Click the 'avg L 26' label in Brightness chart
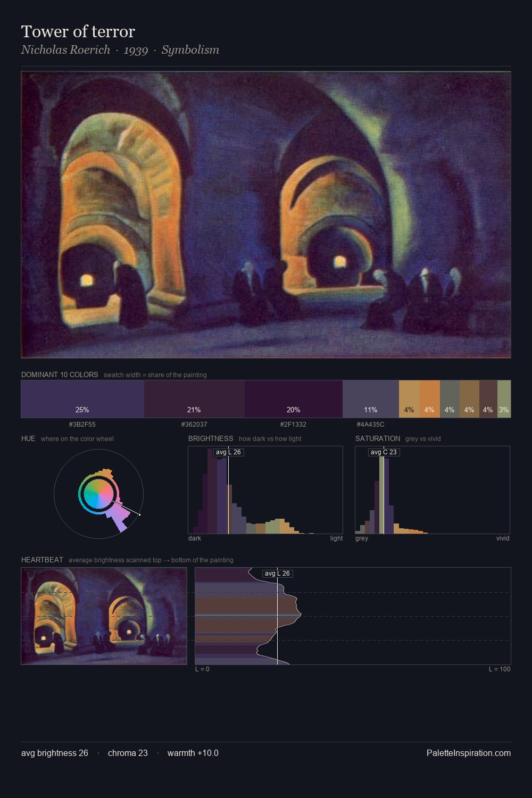Image resolution: width=532 pixels, height=798 pixels. [228, 452]
